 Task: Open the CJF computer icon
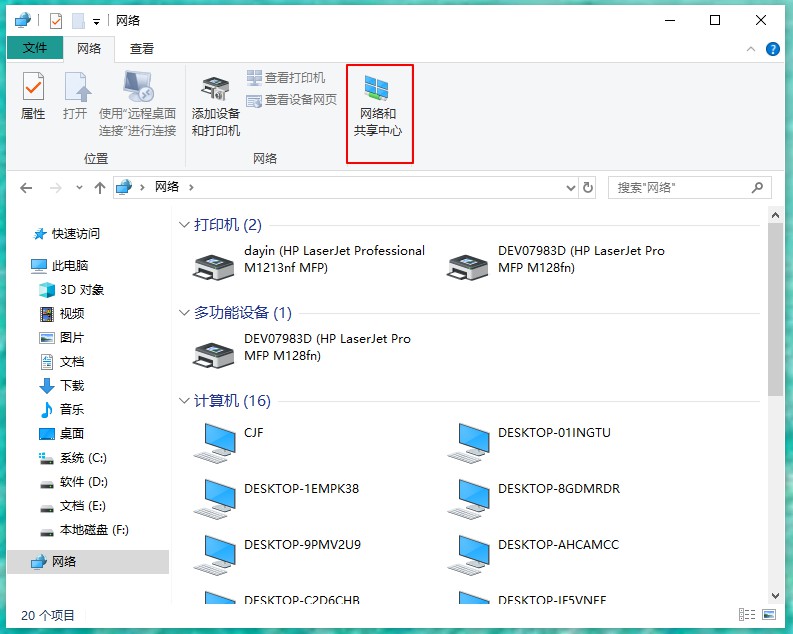click(214, 441)
